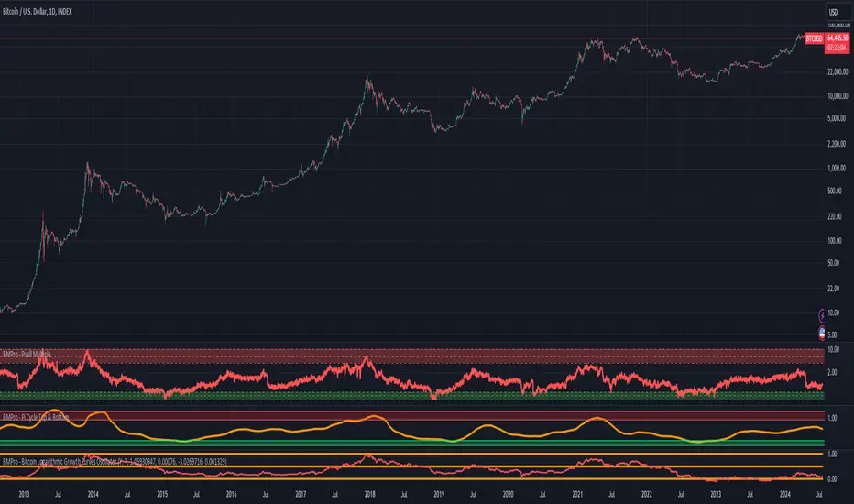Click the flag icon on the price axis
This screenshot has width=854, height=504.
coord(822,333)
